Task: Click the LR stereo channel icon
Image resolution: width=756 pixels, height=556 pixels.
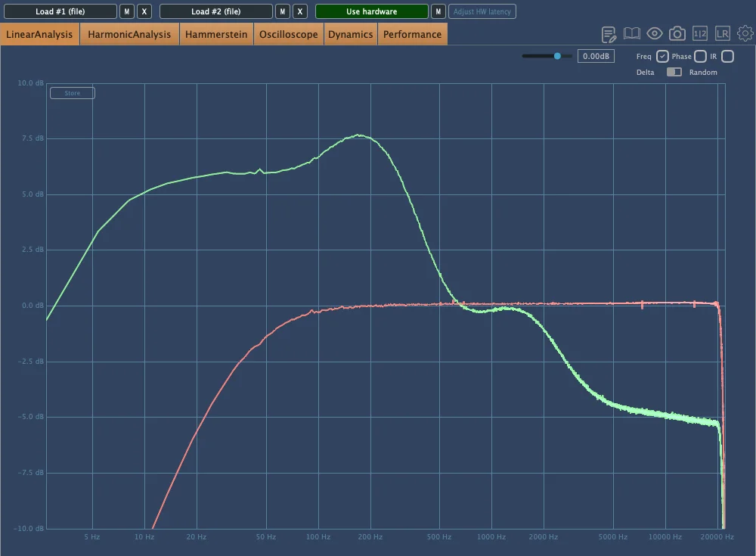Action: point(723,34)
